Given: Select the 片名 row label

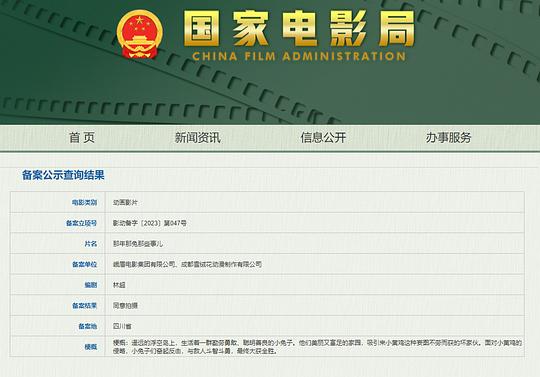Looking at the screenshot, I should pyautogui.click(x=91, y=244).
